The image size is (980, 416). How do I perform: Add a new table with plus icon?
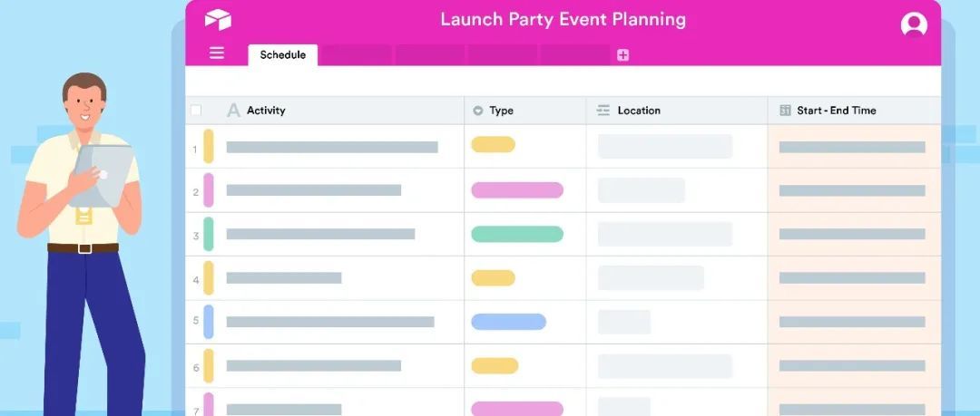click(x=622, y=55)
